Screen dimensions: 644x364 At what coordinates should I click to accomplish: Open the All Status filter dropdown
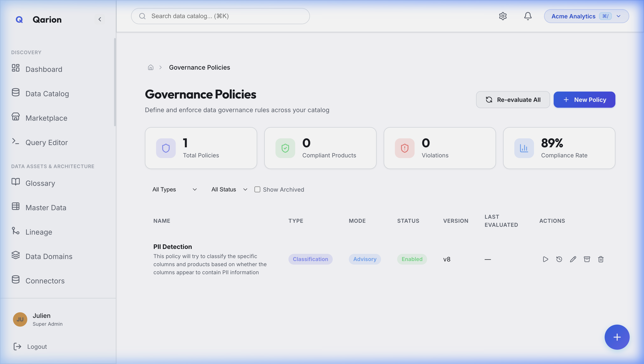(229, 189)
